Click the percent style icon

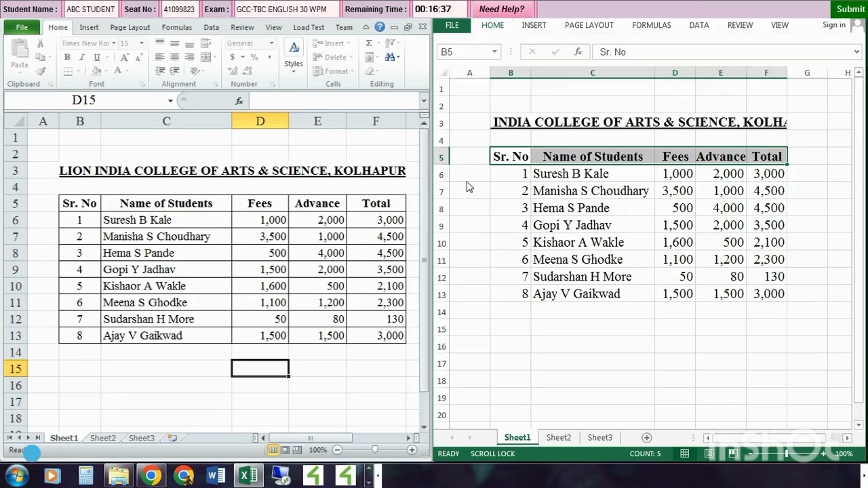point(254,57)
